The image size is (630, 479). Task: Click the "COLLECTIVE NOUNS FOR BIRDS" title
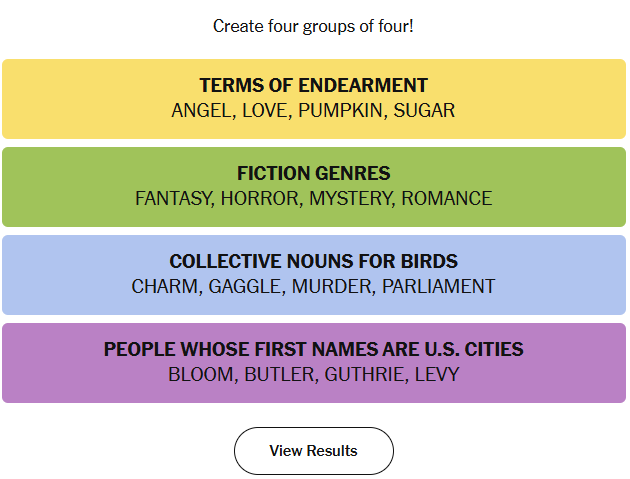pos(313,262)
